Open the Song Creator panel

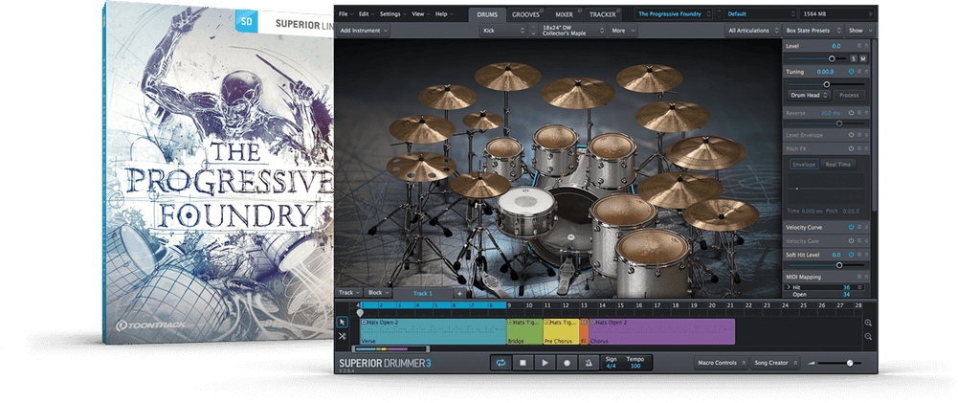click(x=775, y=363)
